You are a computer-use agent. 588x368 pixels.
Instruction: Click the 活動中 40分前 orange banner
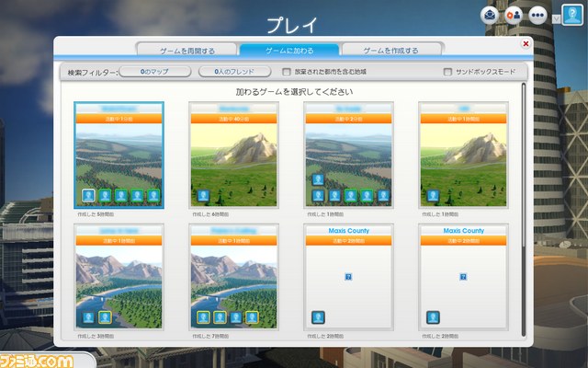coord(233,119)
